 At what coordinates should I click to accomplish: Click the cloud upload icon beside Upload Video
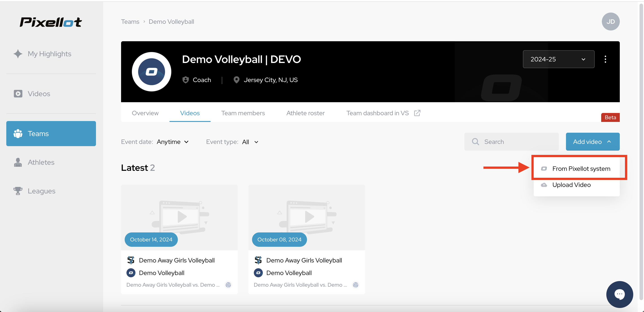(544, 185)
